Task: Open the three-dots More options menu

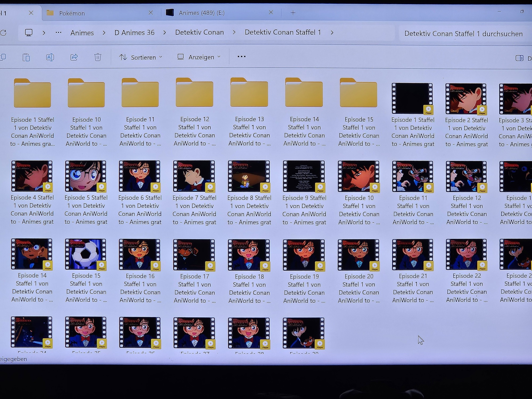Action: pos(241,57)
